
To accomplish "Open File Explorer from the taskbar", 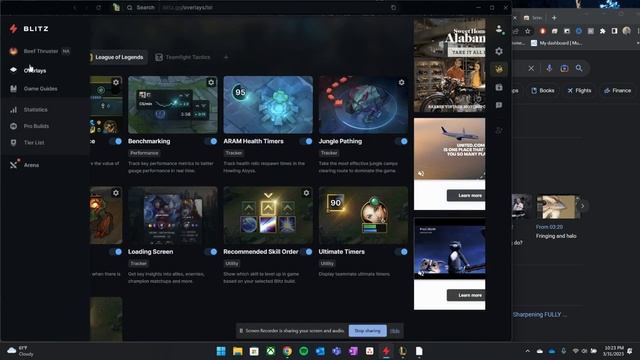I will 238,351.
